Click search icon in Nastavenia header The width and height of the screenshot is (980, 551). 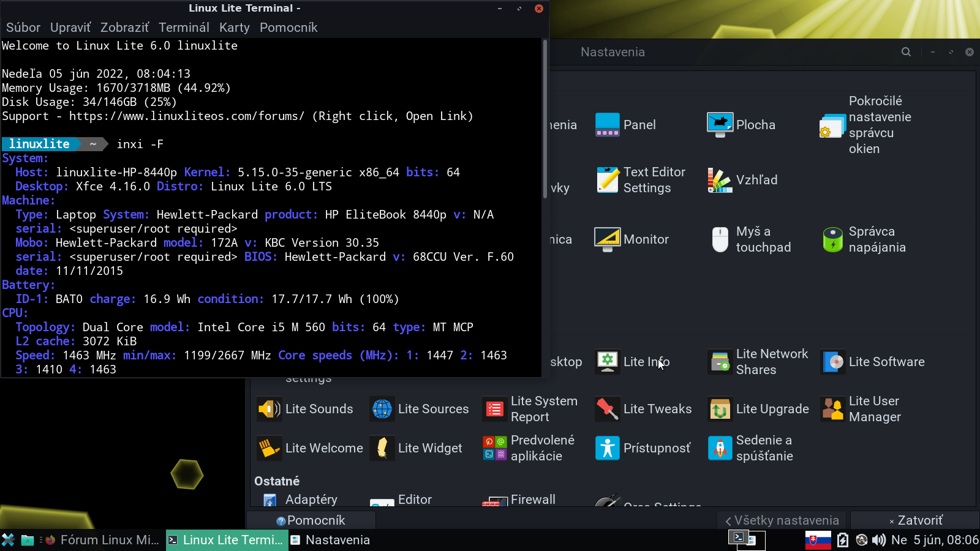906,52
